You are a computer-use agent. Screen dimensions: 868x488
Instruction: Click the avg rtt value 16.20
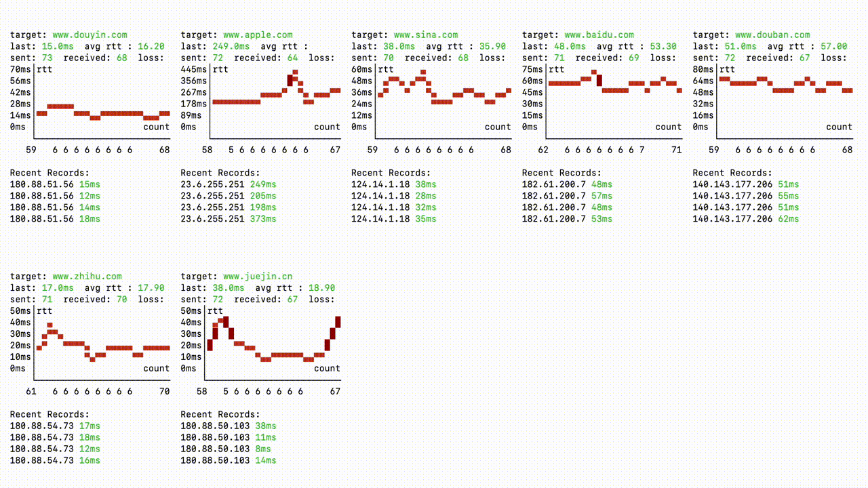(x=151, y=46)
